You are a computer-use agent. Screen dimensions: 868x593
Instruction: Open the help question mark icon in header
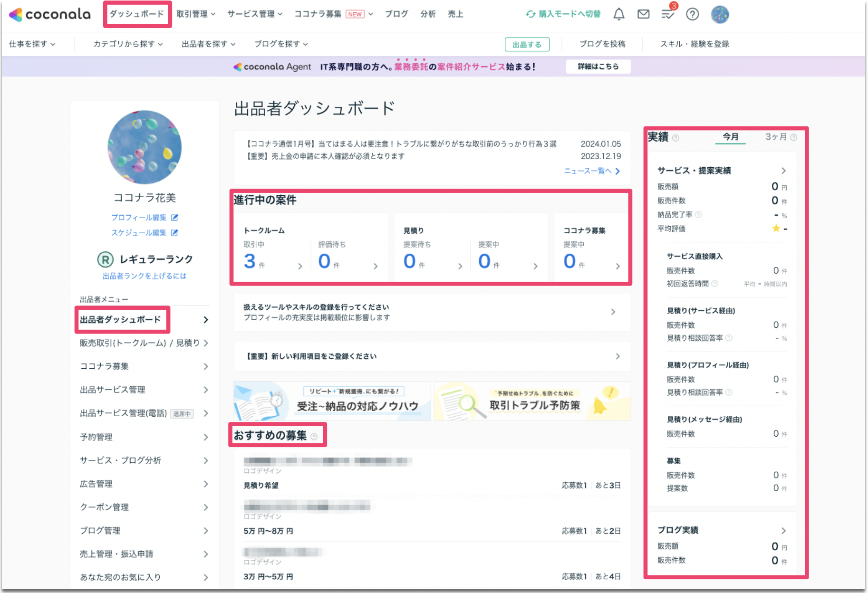[x=693, y=14]
